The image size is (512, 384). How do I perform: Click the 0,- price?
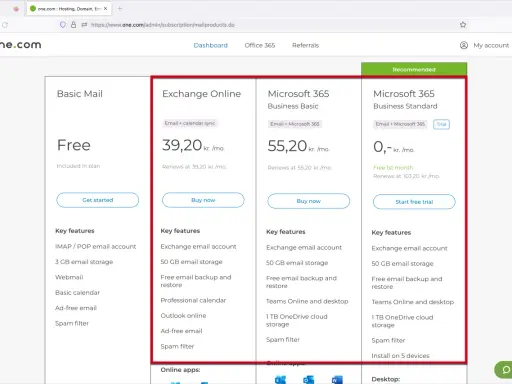(x=382, y=147)
